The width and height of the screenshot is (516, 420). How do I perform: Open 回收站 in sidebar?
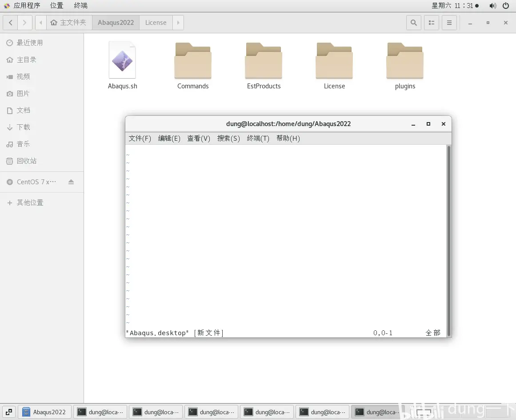tap(42, 161)
